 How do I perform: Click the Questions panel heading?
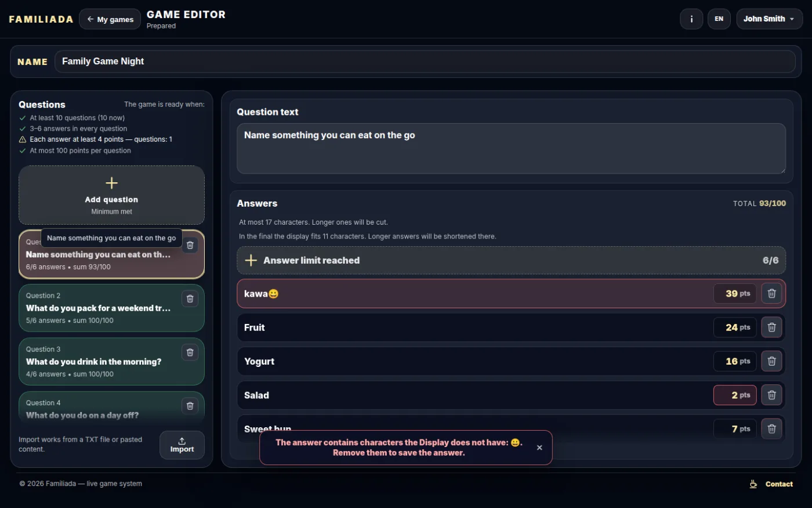(x=42, y=105)
